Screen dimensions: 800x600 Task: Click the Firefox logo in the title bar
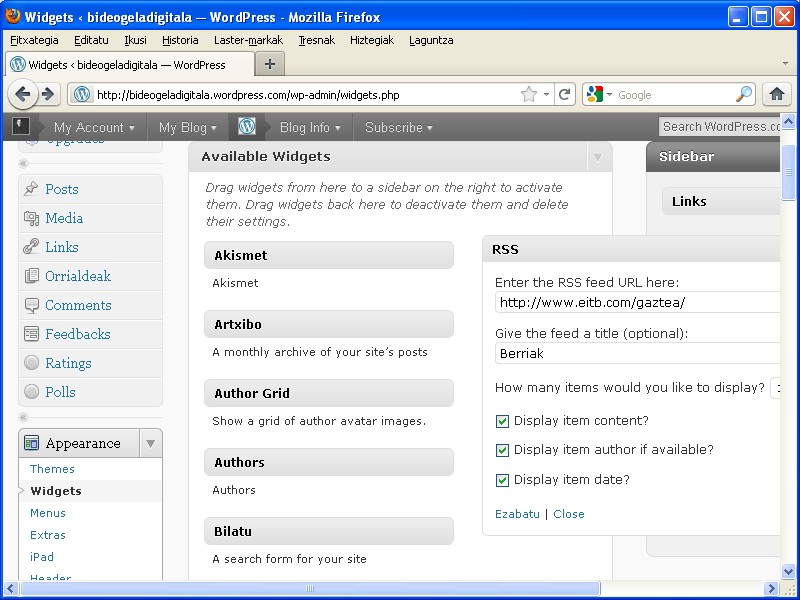point(13,16)
